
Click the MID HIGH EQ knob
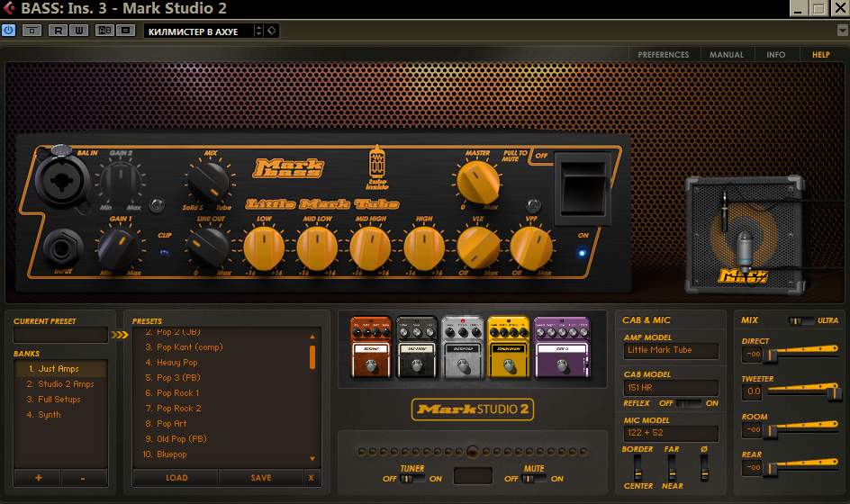click(x=370, y=247)
